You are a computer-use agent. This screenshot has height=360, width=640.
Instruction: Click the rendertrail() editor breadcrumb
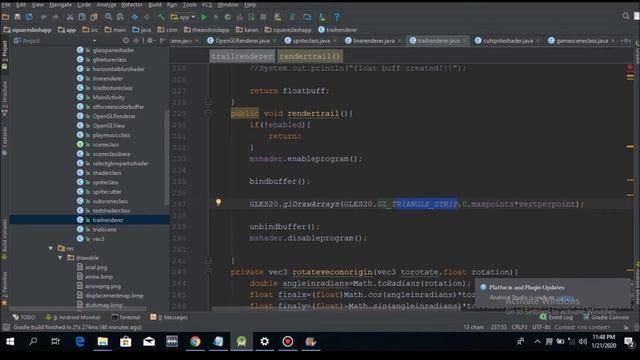pos(310,56)
